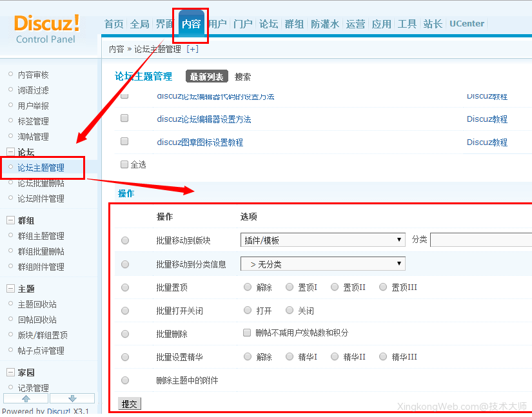
Task: Click the right arrow icon below the sidebar
Action: click(x=72, y=399)
